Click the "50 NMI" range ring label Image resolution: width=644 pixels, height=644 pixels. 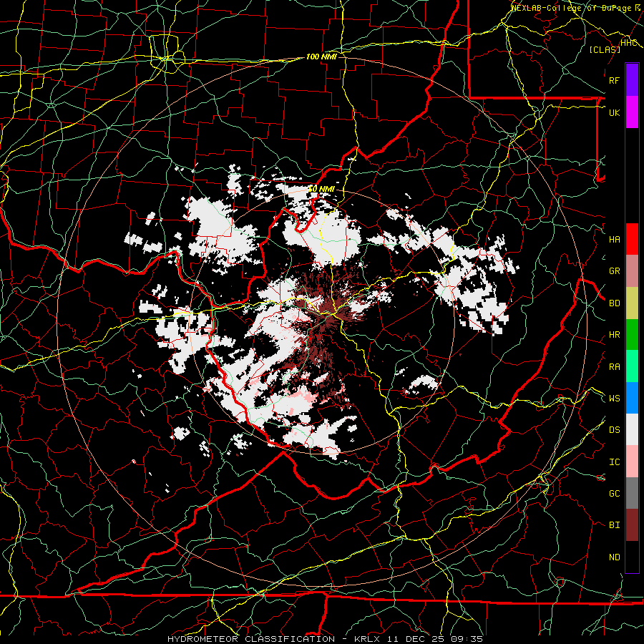[x=321, y=189]
